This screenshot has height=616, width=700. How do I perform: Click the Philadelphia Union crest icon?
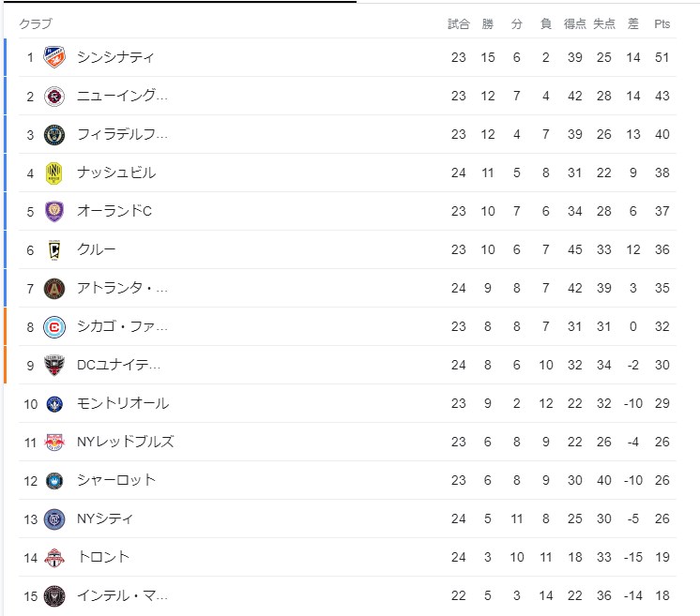coord(54,134)
